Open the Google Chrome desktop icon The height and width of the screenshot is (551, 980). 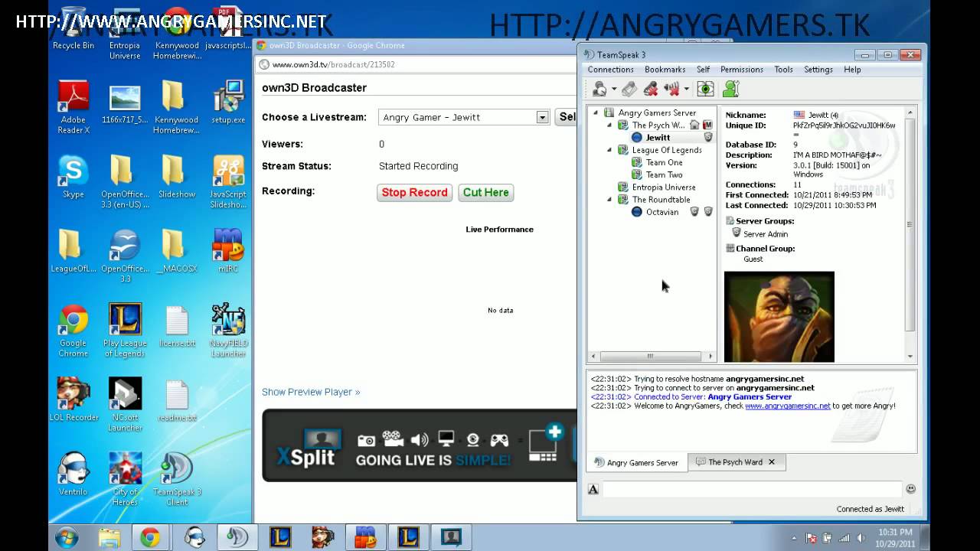click(73, 331)
